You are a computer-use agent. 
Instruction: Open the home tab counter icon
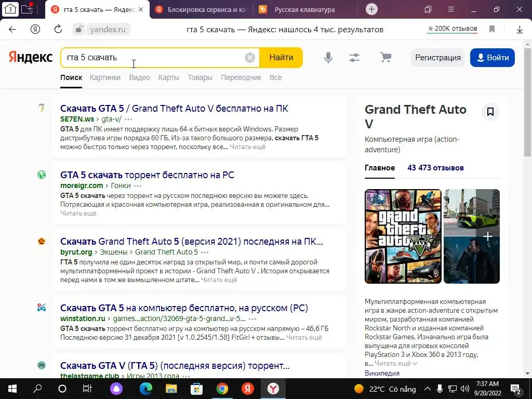10,9
